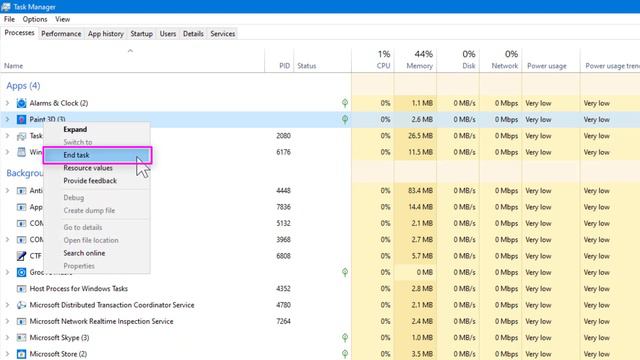Click the Microsoft Store suspended leaf icon
Screen dimensions: 640x360
point(345,354)
